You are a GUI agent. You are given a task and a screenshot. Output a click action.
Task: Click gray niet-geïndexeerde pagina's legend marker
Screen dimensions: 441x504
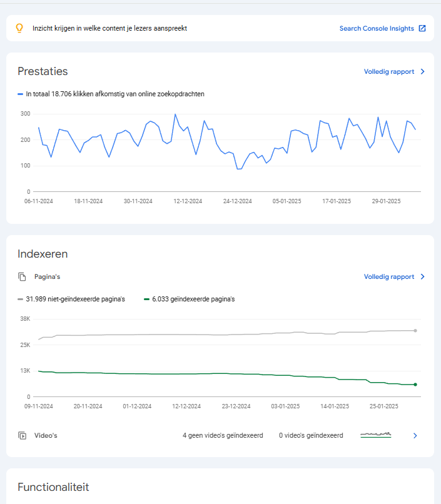21,300
